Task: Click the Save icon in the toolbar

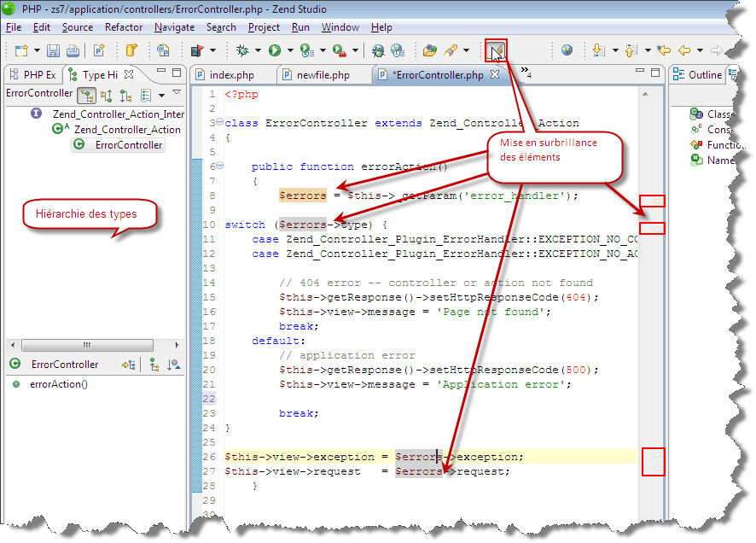Action: pos(53,51)
